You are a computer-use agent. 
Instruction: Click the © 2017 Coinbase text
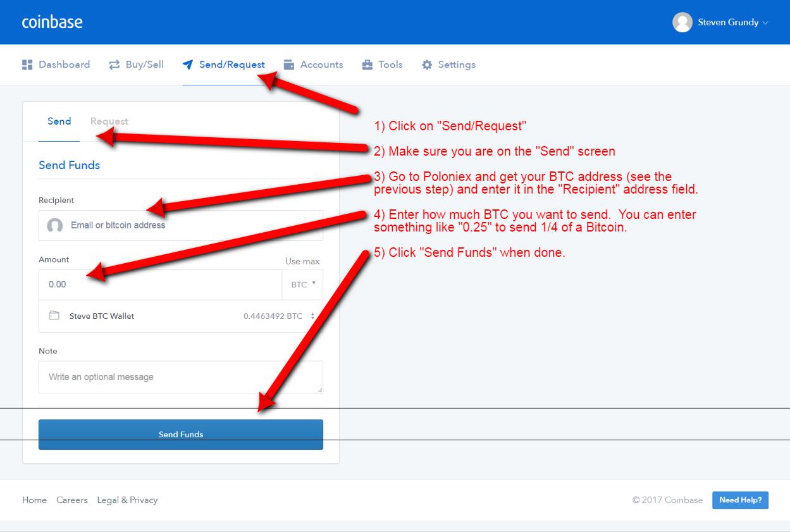[668, 500]
